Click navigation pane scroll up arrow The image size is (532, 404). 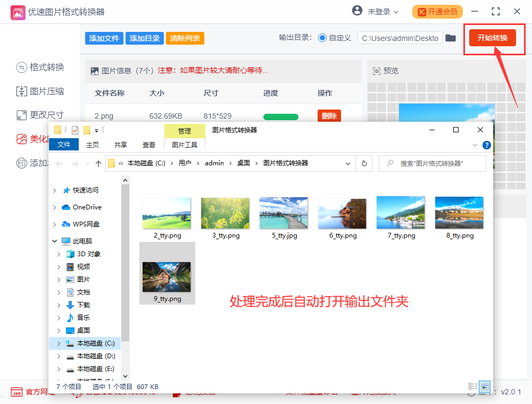[125, 180]
